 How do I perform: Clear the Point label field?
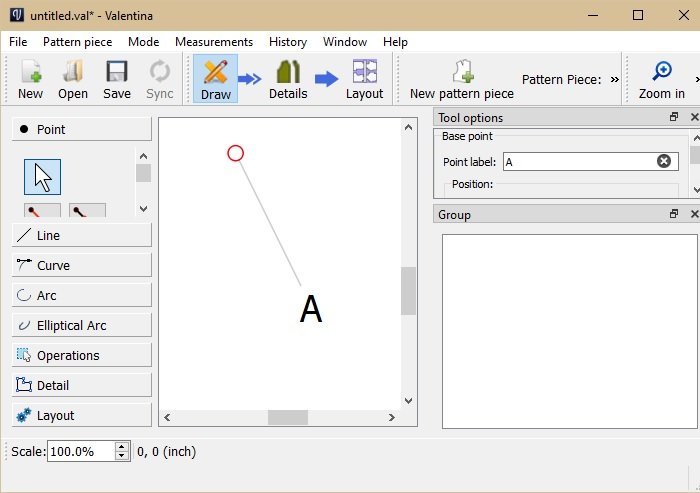pos(664,161)
